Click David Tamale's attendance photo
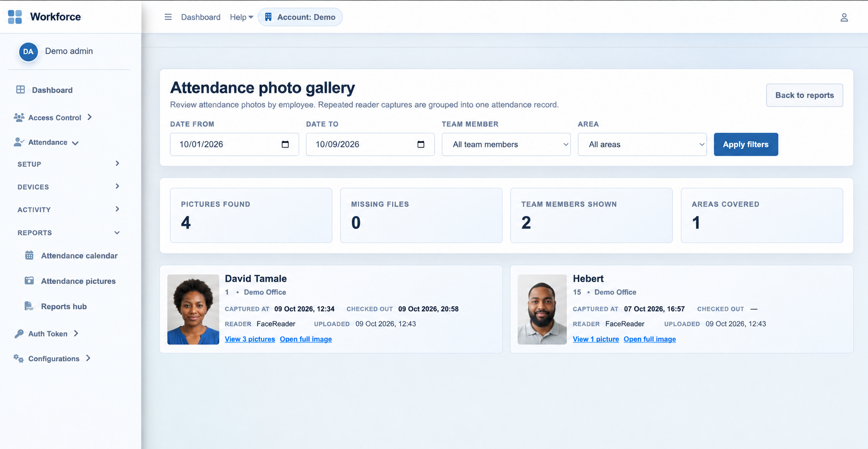This screenshot has width=868, height=449. (x=193, y=309)
